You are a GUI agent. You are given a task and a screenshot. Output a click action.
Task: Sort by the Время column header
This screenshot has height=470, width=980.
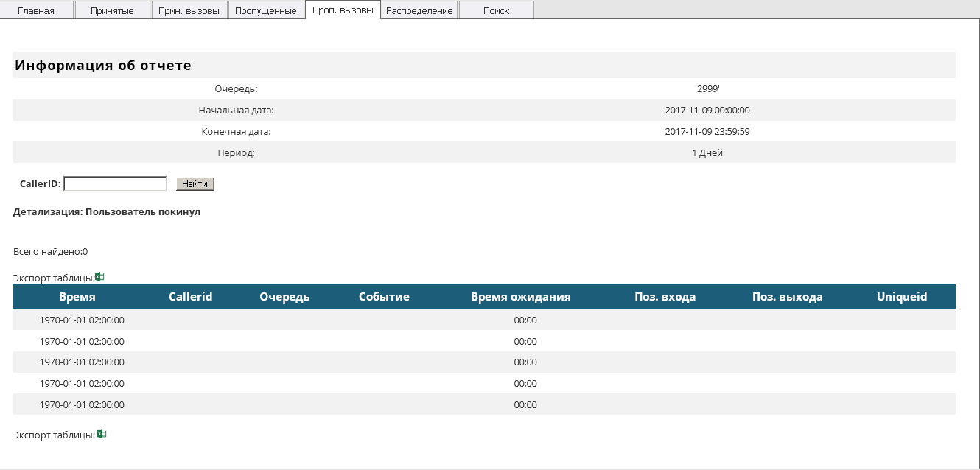pos(77,297)
